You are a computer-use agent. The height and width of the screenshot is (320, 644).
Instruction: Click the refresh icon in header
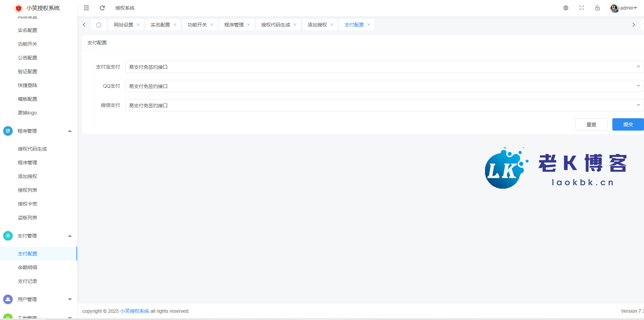pyautogui.click(x=102, y=8)
